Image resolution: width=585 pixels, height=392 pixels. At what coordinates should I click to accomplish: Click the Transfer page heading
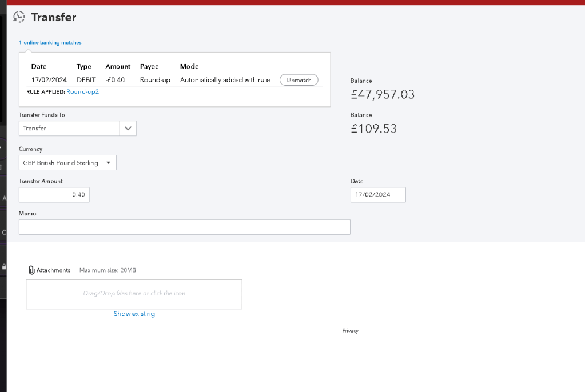pos(54,17)
